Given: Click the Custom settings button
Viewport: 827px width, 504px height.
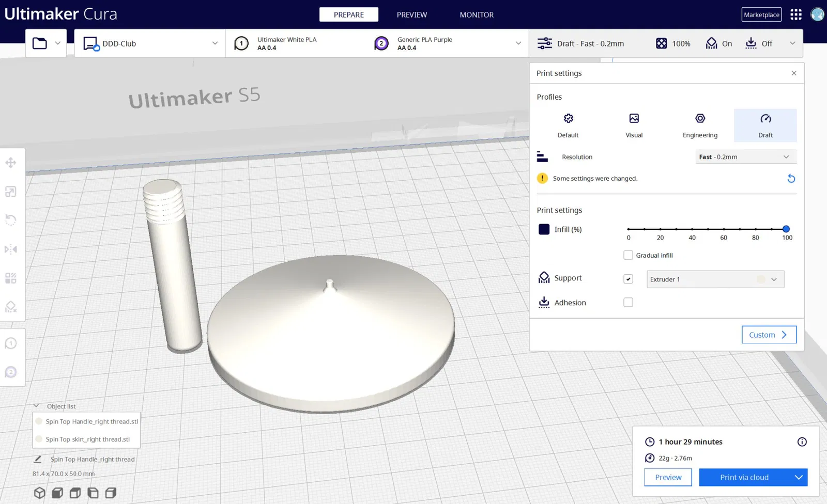Looking at the screenshot, I should pos(769,335).
